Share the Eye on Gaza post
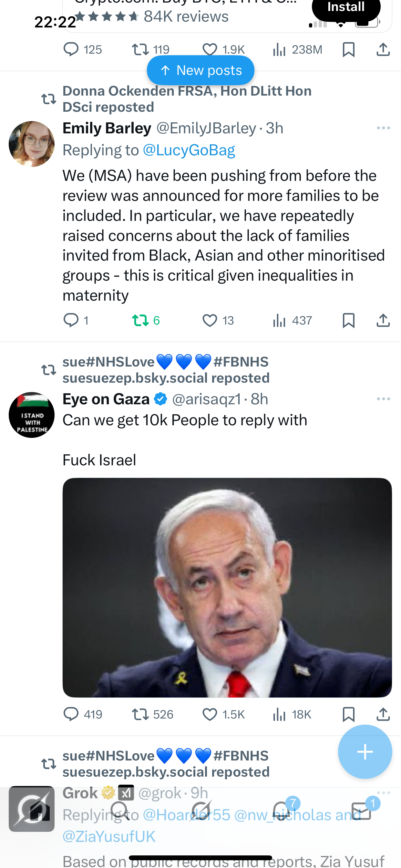This screenshot has width=401, height=868. (x=383, y=714)
